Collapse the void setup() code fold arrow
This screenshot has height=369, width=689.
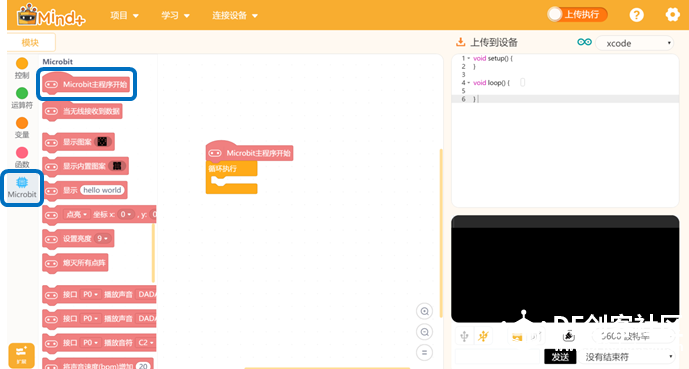469,58
